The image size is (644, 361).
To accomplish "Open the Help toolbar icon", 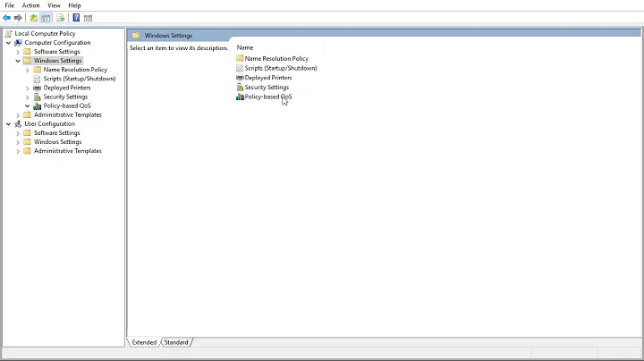I will click(x=76, y=18).
